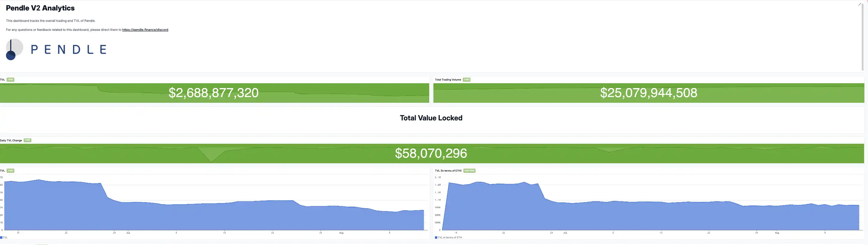Screen dimensions: 868x245
Task: Click the description panel scrollbar
Action: [862, 37]
